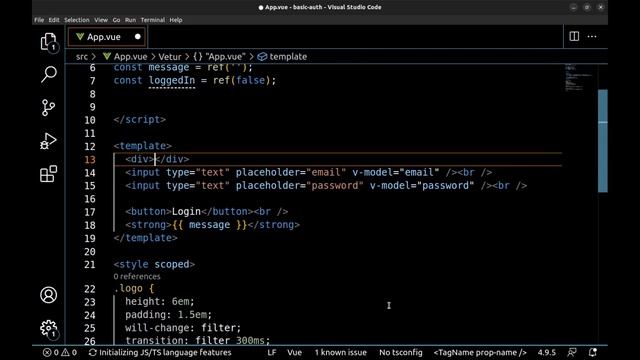This screenshot has height=360, width=640.
Task: Click the "App.vue" object breadcrumb
Action: tap(220, 57)
